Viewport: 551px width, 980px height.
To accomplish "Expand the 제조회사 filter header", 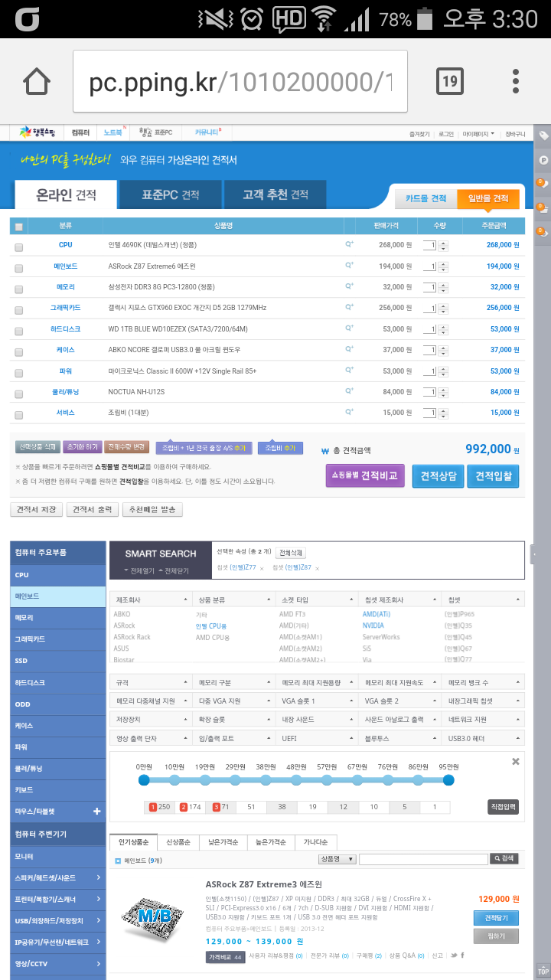I will coord(150,599).
